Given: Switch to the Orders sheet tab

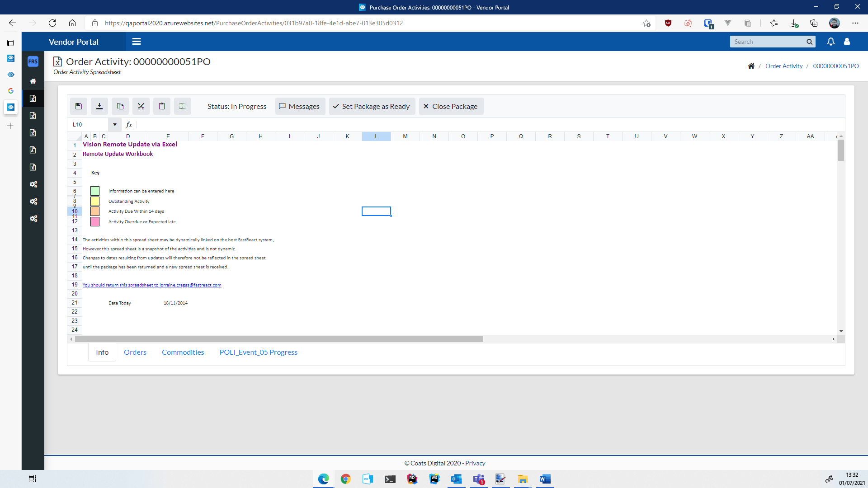Looking at the screenshot, I should pos(135,352).
